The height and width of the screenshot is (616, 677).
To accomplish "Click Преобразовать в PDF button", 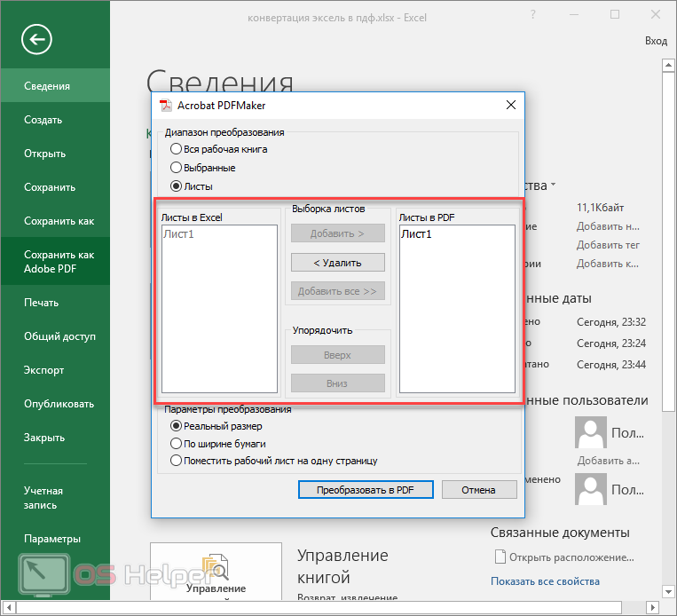I will [366, 489].
